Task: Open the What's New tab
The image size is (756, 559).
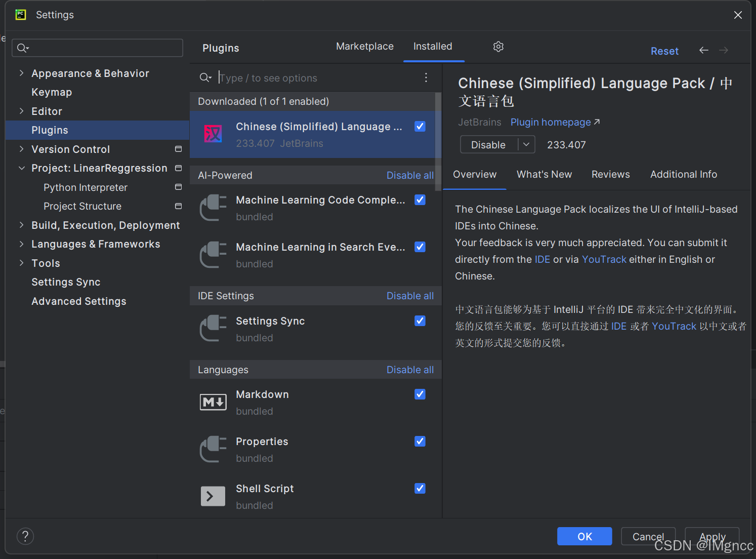Action: pos(544,174)
